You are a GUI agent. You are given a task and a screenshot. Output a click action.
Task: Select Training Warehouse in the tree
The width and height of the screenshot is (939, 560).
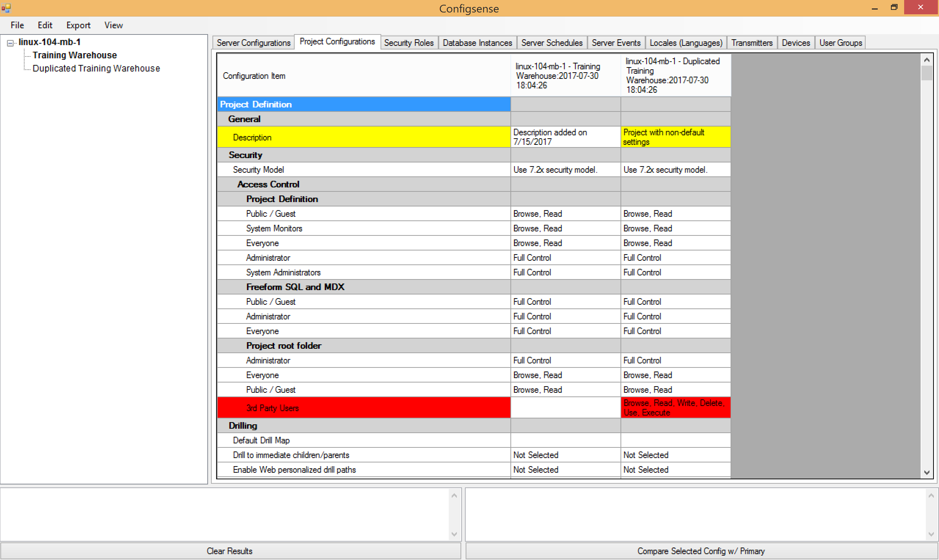(x=74, y=55)
